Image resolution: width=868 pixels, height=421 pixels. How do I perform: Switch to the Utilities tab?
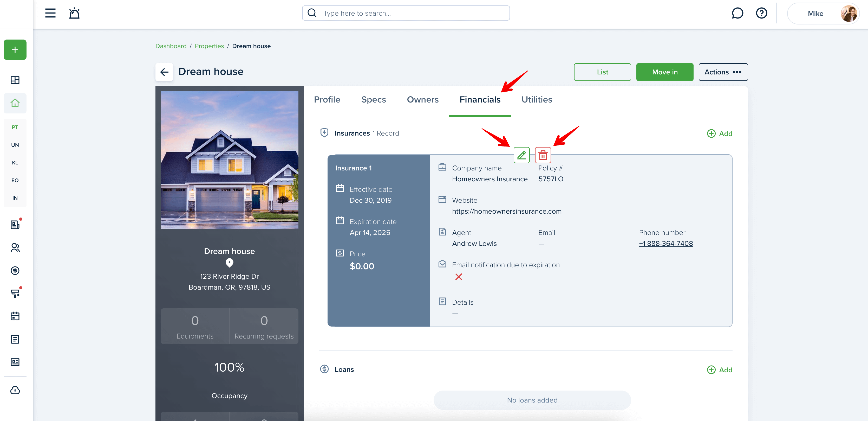537,99
